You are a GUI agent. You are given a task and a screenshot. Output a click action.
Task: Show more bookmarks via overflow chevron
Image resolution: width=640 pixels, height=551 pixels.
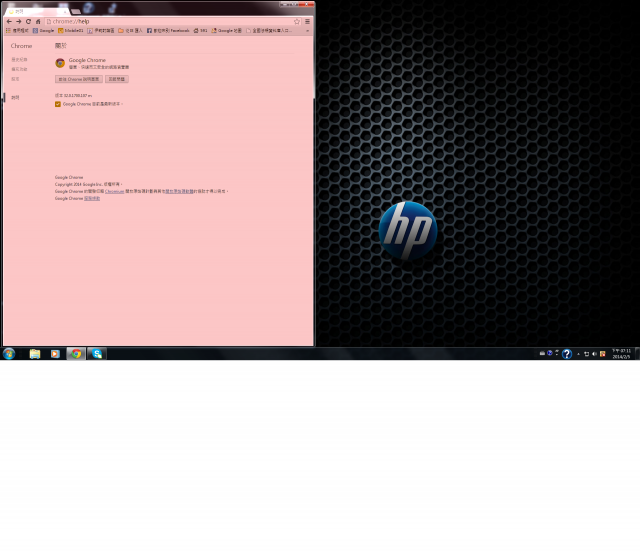coord(307,30)
